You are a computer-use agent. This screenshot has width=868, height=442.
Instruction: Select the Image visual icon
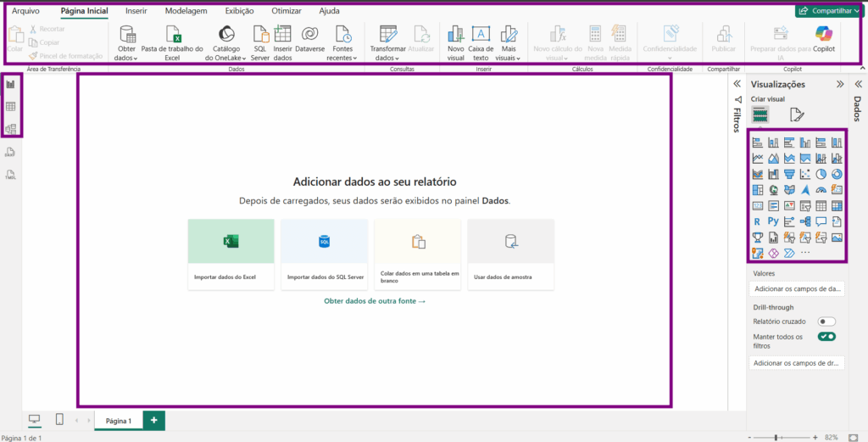pos(837,238)
